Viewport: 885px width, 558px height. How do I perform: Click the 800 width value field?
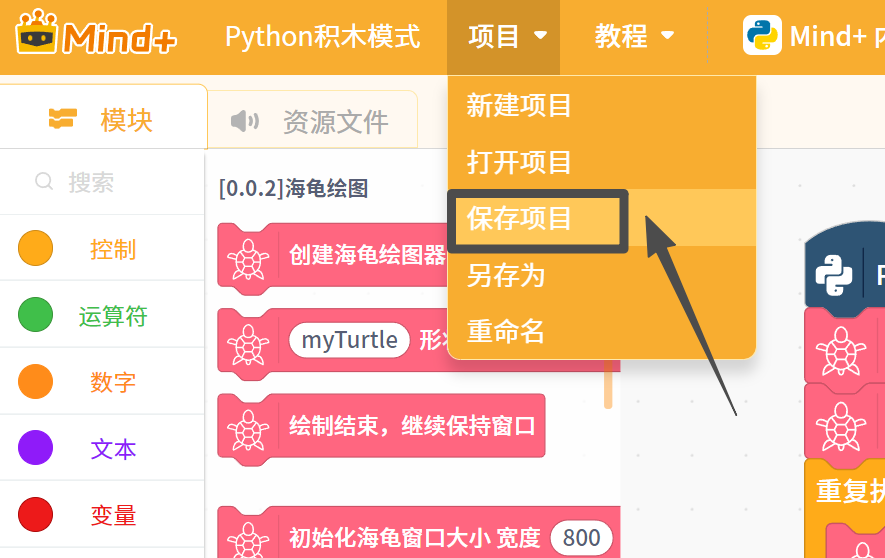[x=581, y=538]
